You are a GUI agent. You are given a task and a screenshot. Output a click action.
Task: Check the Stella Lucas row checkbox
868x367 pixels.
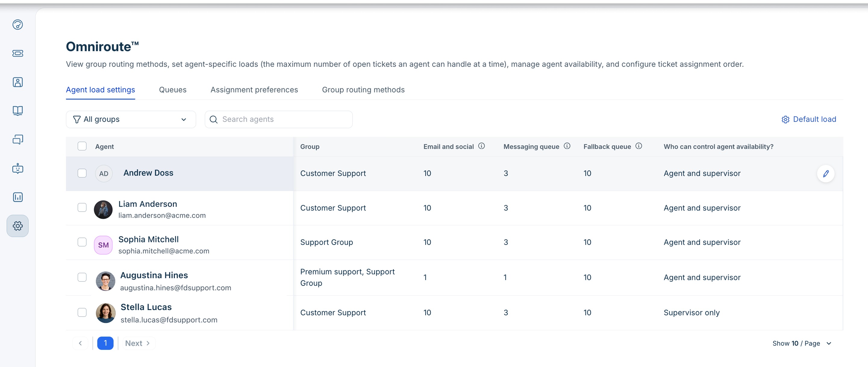pos(82,312)
